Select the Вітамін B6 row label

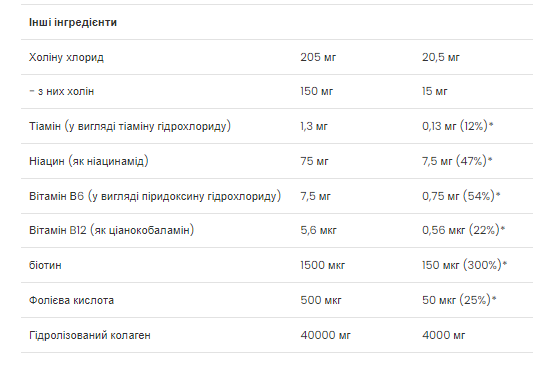[155, 196]
